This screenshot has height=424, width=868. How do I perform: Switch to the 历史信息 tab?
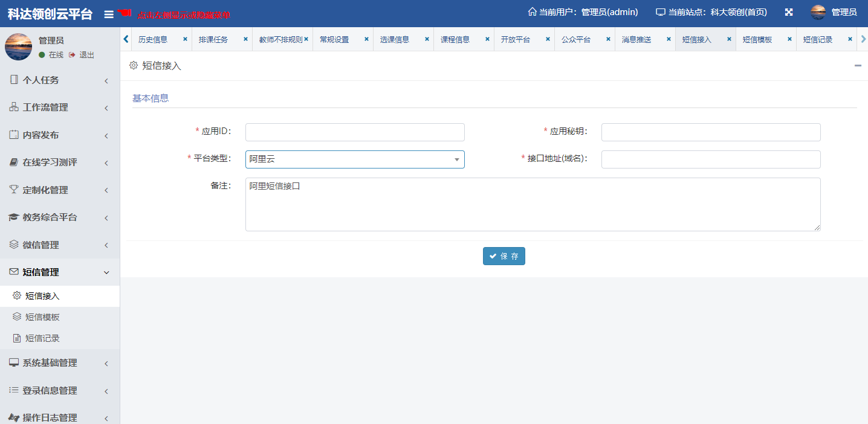[x=153, y=39]
